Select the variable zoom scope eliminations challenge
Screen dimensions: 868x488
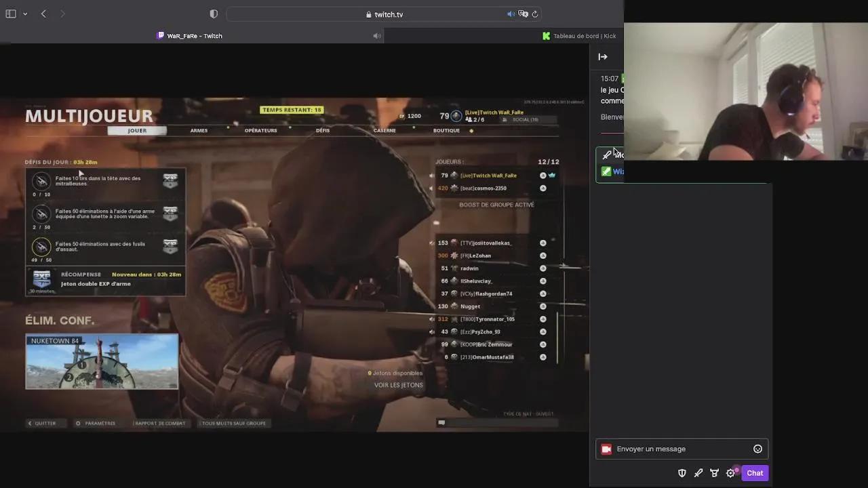coord(105,216)
